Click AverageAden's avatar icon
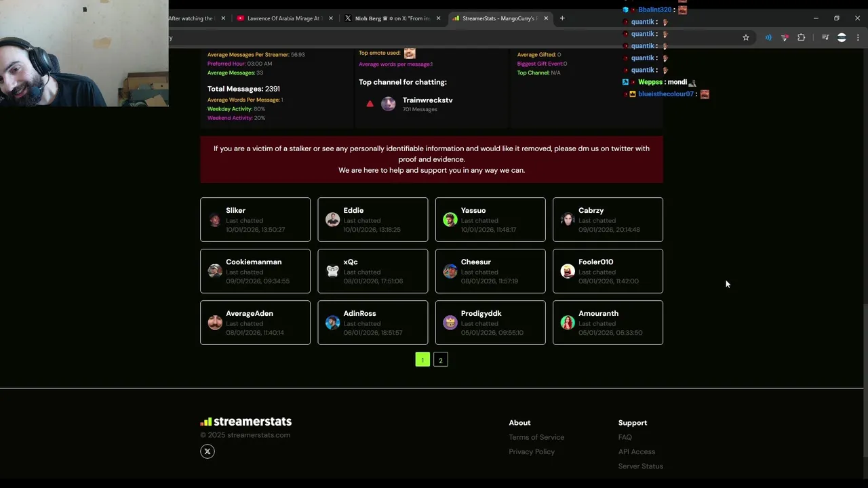868x488 pixels. (x=215, y=323)
